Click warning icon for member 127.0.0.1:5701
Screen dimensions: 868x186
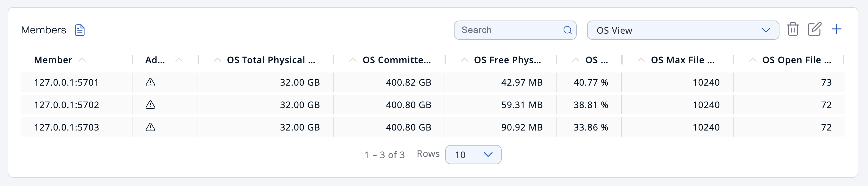point(150,82)
